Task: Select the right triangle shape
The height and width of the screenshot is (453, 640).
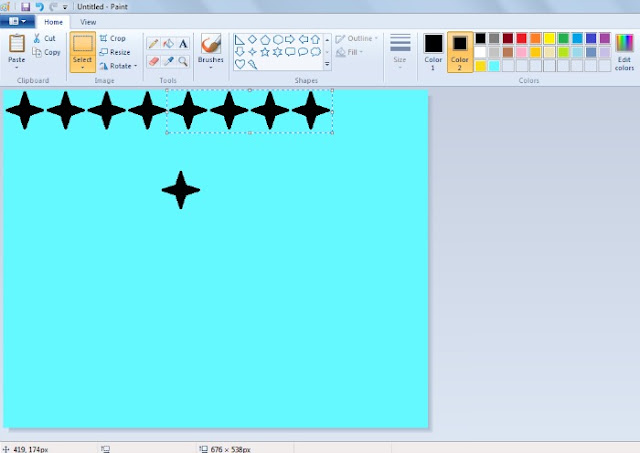Action: tap(240, 40)
